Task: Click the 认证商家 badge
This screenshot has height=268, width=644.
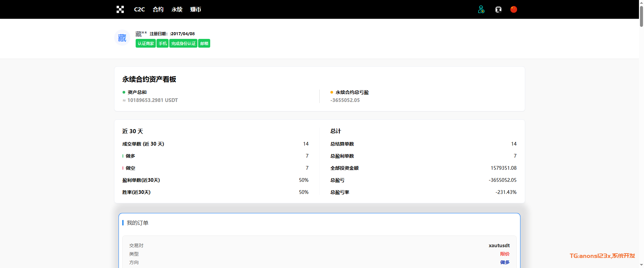Action: point(146,44)
